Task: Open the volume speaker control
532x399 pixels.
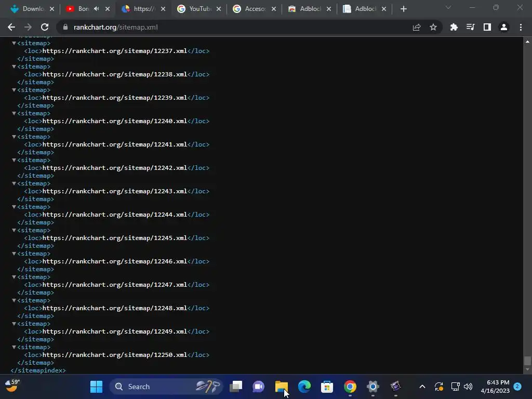Action: 468,387
